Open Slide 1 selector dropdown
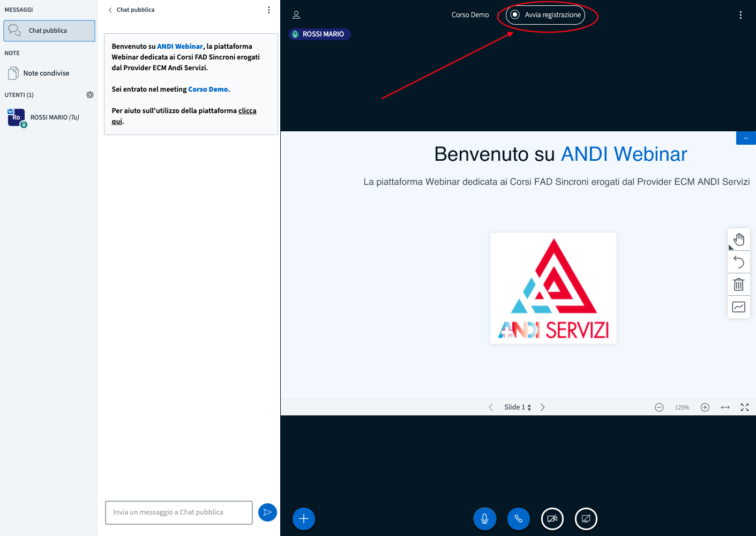Viewport: 756px width, 536px height. pos(517,407)
